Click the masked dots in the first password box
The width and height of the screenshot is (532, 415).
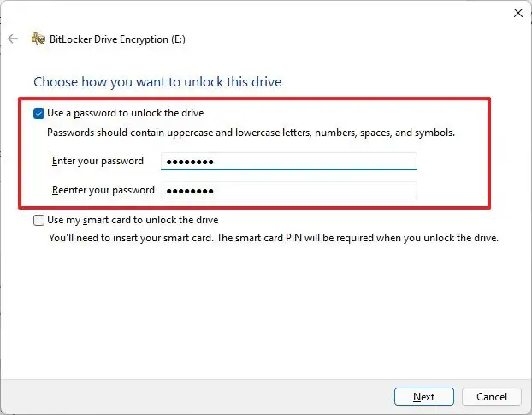click(x=189, y=162)
